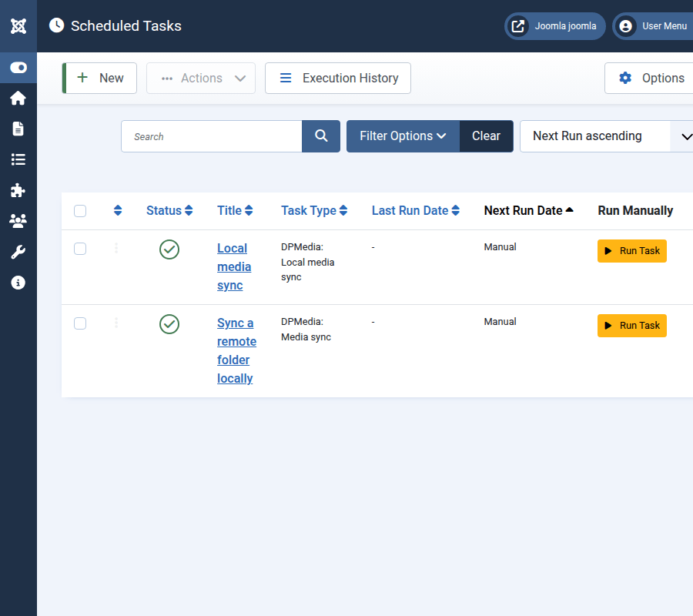Run the Local media sync task

[x=631, y=251]
